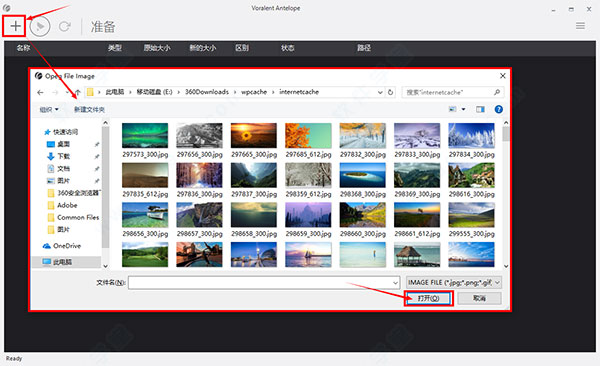Click the circular redo arrow icon
The width and height of the screenshot is (600, 366).
(64, 26)
